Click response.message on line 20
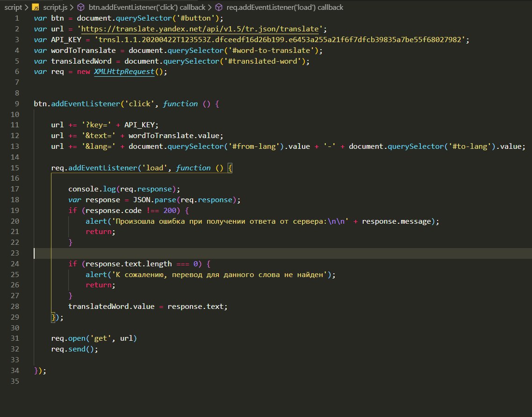 pyautogui.click(x=396, y=221)
